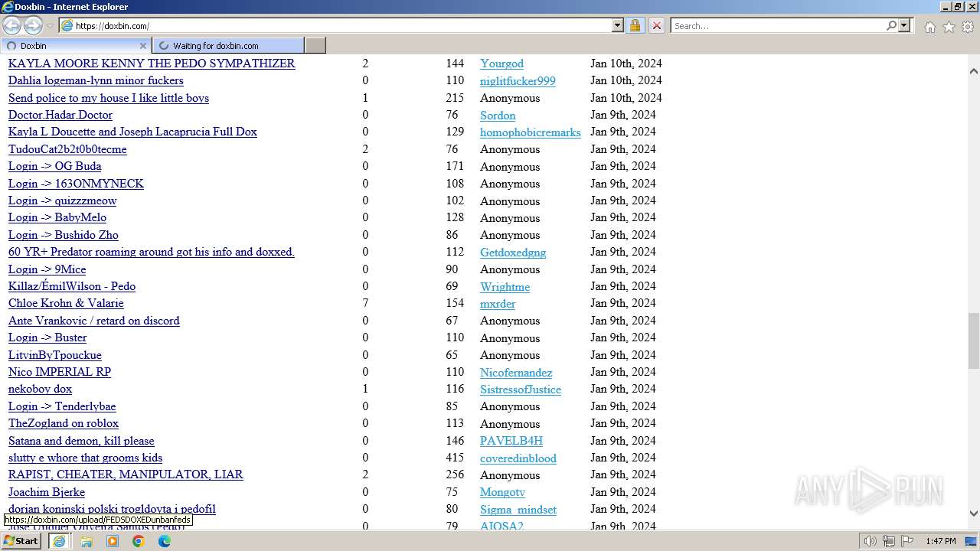The image size is (980, 551).
Task: Open user profile 'Yourgod'
Action: click(x=501, y=64)
